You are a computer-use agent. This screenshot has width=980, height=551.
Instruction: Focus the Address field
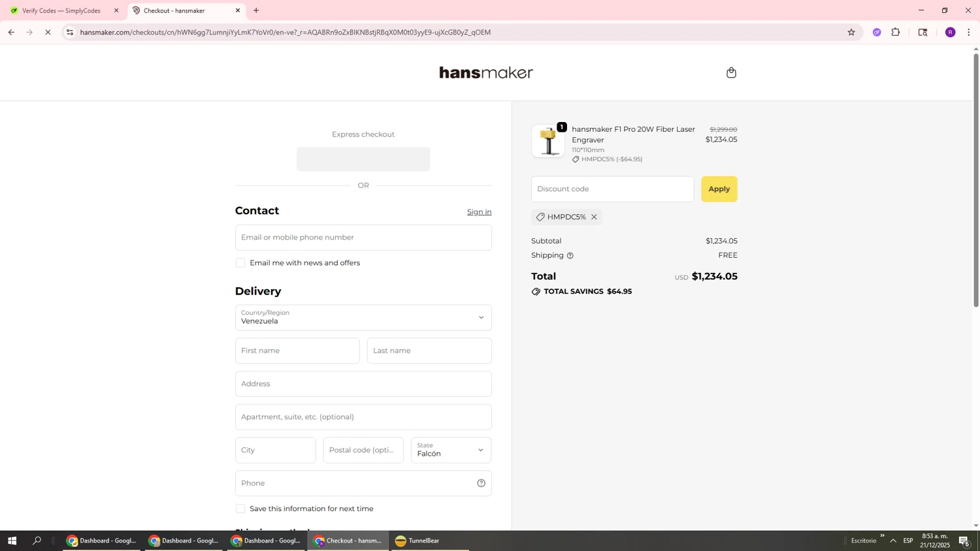click(363, 384)
